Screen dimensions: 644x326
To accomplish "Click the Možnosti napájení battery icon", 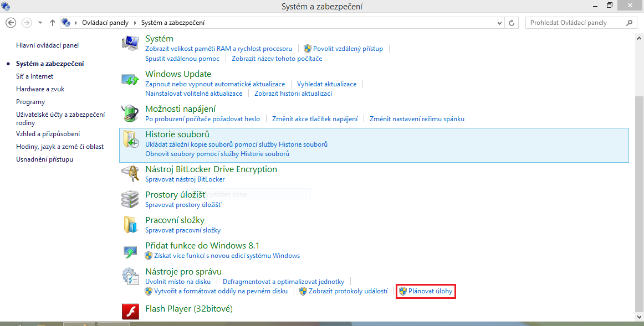I will (x=130, y=113).
